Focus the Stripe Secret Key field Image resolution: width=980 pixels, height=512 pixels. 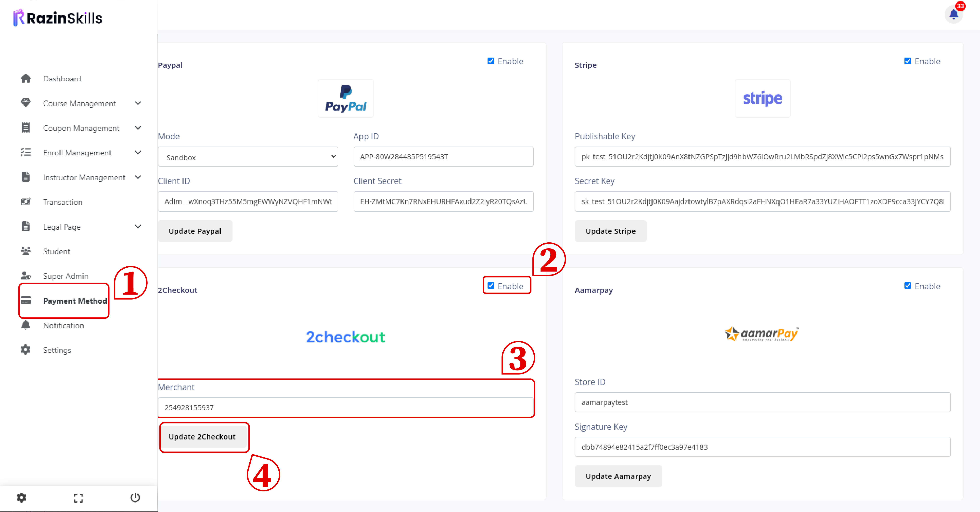pos(762,202)
